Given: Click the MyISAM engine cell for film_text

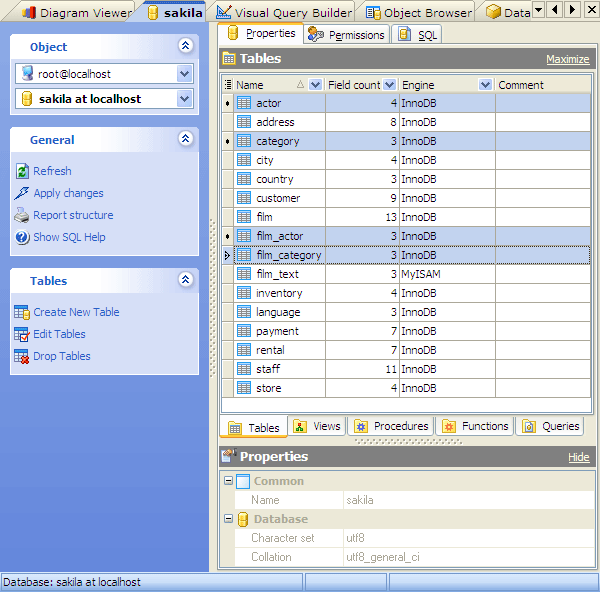Looking at the screenshot, I should (447, 274).
